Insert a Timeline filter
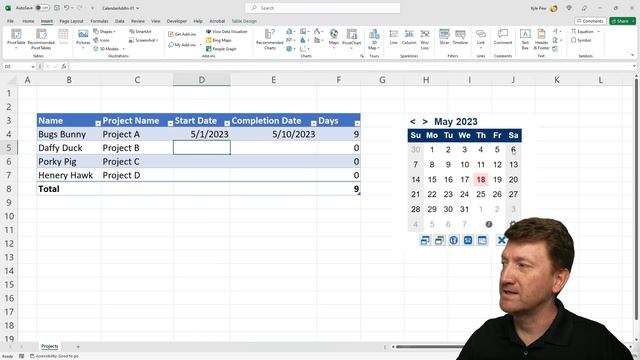 460,37
